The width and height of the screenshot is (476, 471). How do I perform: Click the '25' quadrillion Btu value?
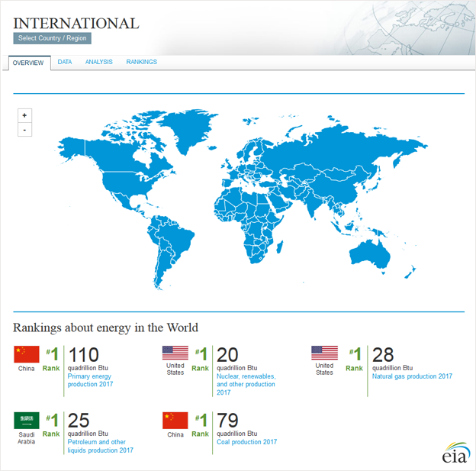(x=79, y=421)
